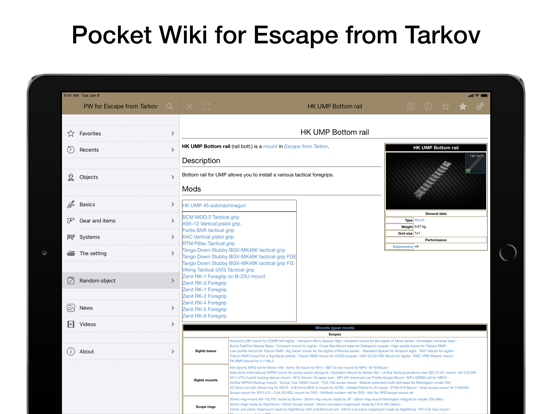Open the Objects menu row

(x=121, y=177)
